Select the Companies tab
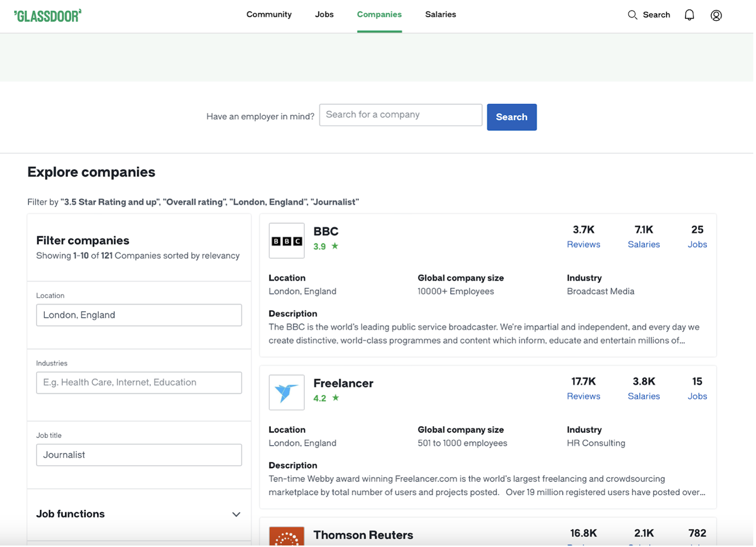The width and height of the screenshot is (756, 547). click(x=381, y=15)
